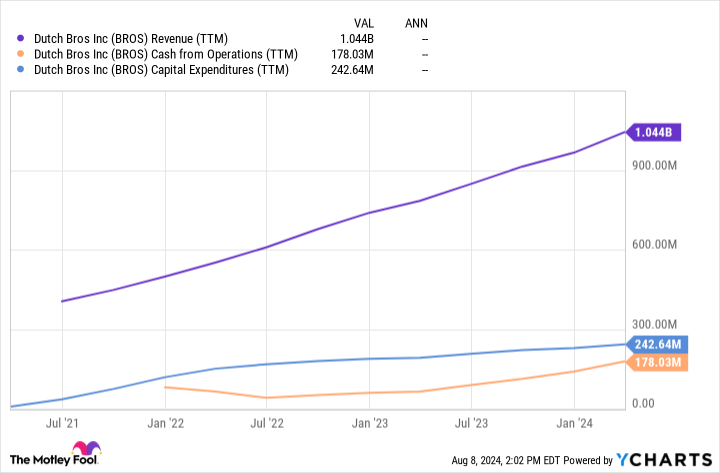720x473 pixels.
Task: Click the 600.00M y-axis label
Action: (654, 245)
